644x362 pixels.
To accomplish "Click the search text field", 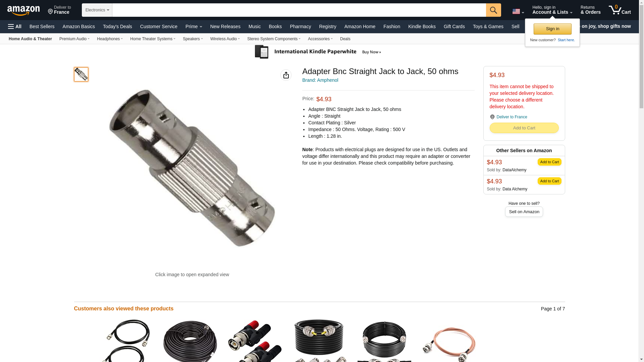I will point(299,10).
